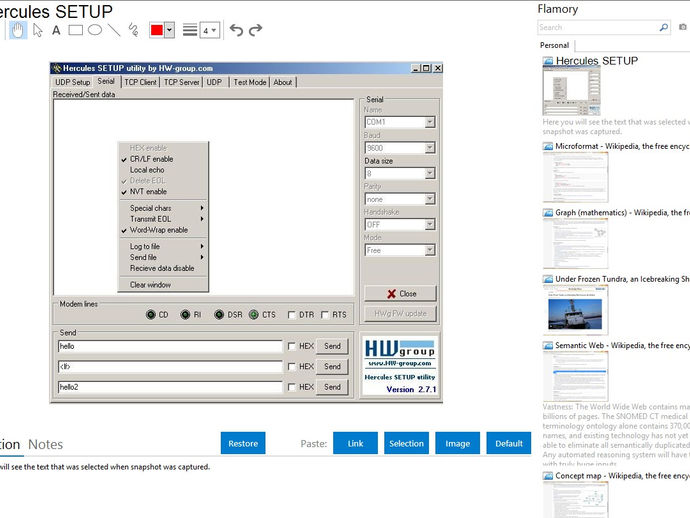Screen dimensions: 690x518
Task: Expand the Log to file submenu
Action: point(163,246)
